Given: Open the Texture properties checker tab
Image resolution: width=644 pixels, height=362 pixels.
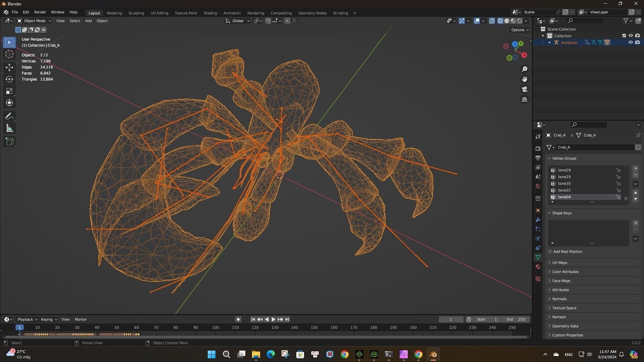Looking at the screenshot, I should (538, 279).
